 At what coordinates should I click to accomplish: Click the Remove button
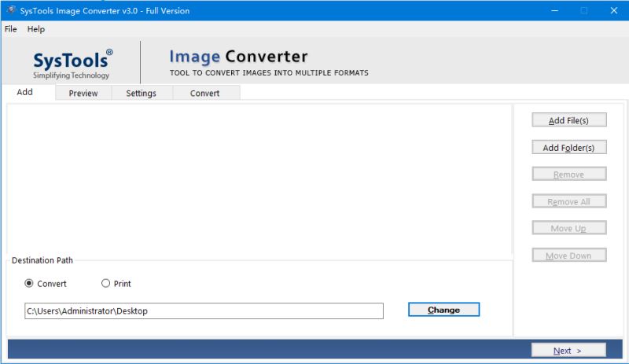pos(568,175)
